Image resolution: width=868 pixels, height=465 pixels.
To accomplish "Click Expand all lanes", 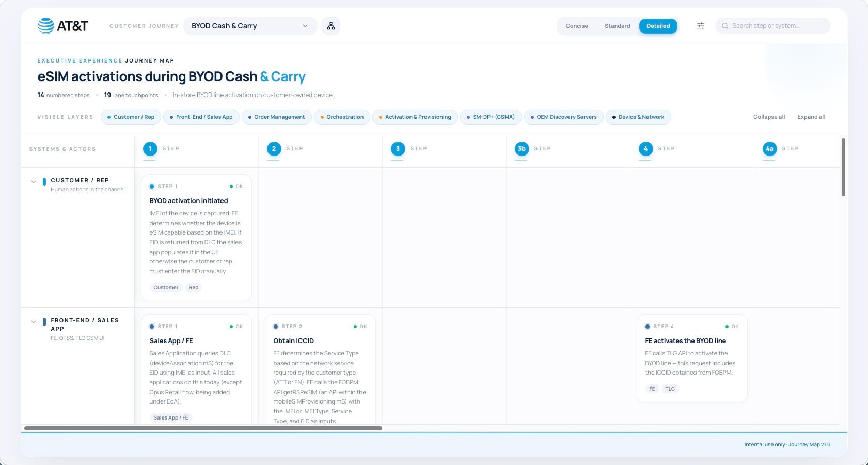I will [811, 117].
